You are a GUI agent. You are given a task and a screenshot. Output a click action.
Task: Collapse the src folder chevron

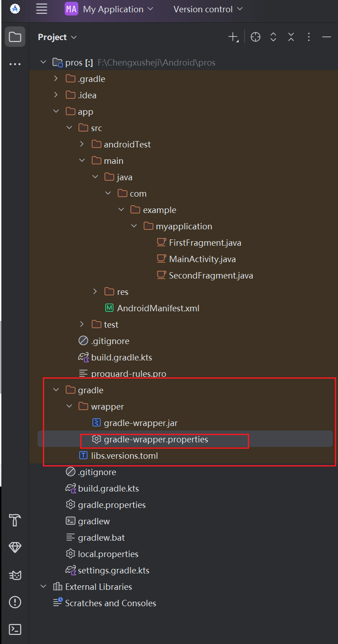[69, 128]
